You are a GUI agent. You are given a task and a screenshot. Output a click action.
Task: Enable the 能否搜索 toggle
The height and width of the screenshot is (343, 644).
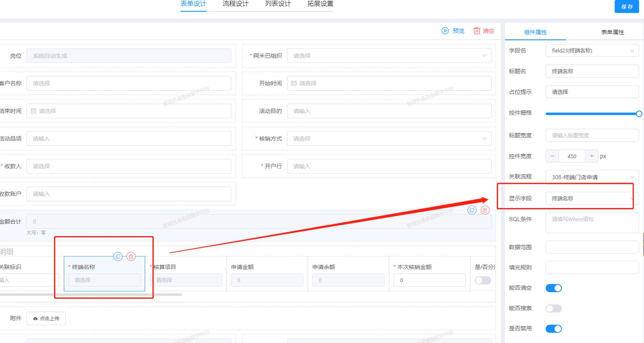(553, 308)
